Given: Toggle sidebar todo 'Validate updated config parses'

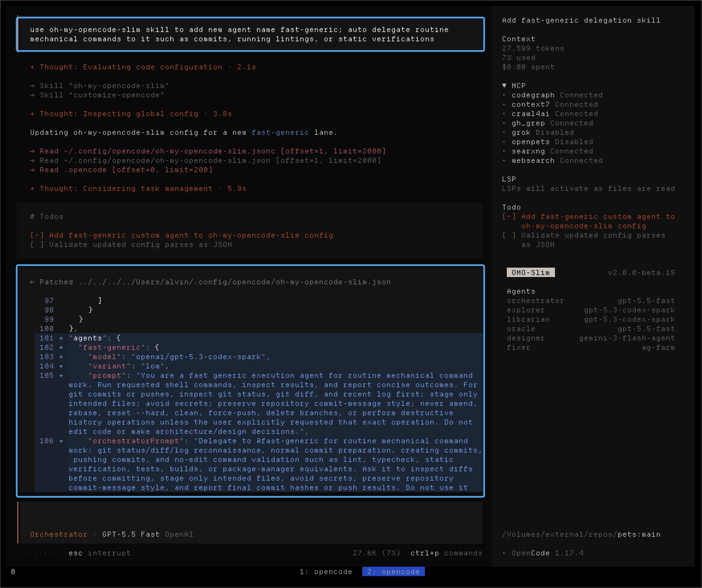Looking at the screenshot, I should pyautogui.click(x=584, y=240).
